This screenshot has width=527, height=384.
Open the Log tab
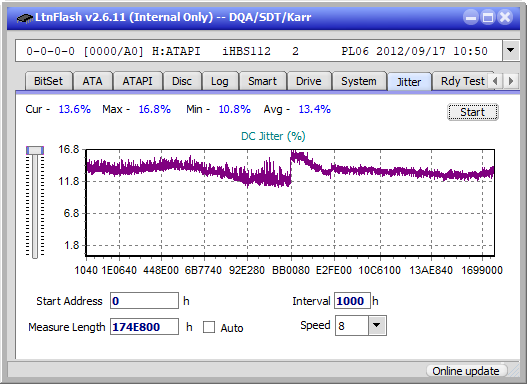point(219,81)
